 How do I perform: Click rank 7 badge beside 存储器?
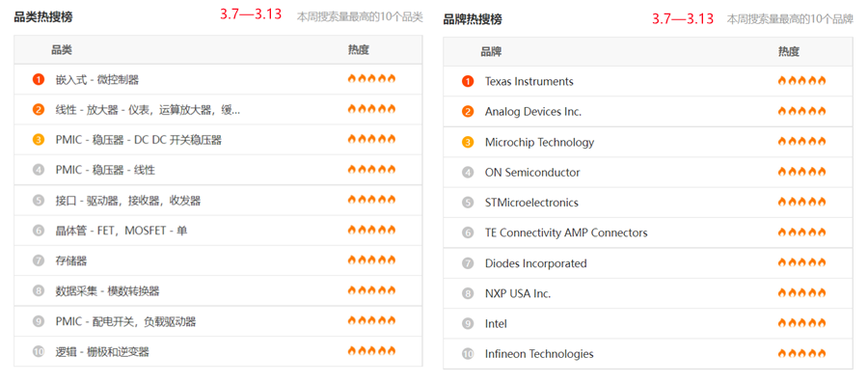coord(39,260)
